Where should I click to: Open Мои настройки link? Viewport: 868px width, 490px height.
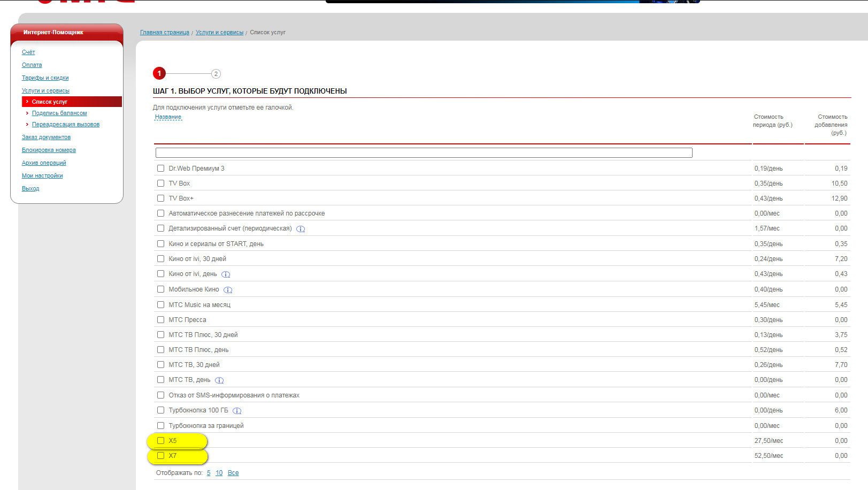click(x=42, y=175)
